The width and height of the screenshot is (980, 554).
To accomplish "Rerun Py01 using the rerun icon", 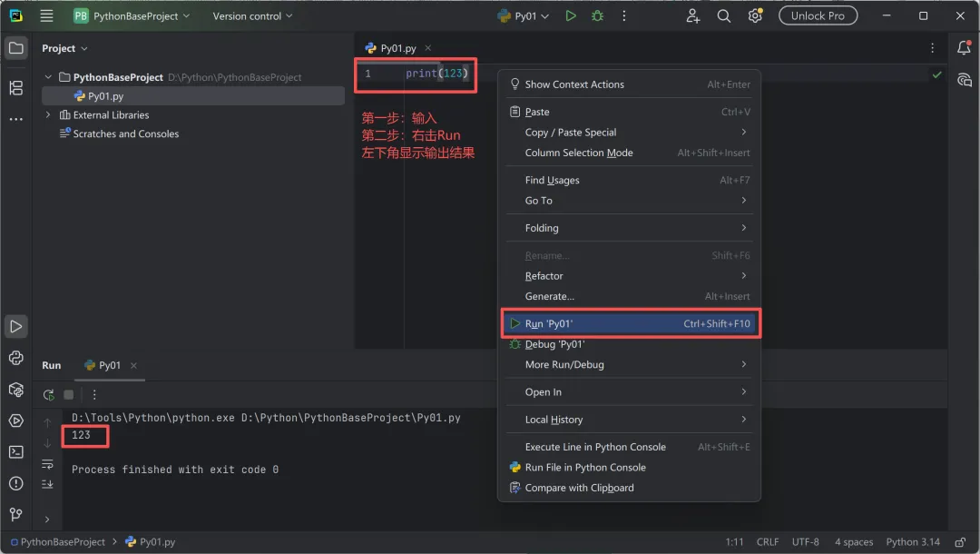I will click(x=48, y=394).
